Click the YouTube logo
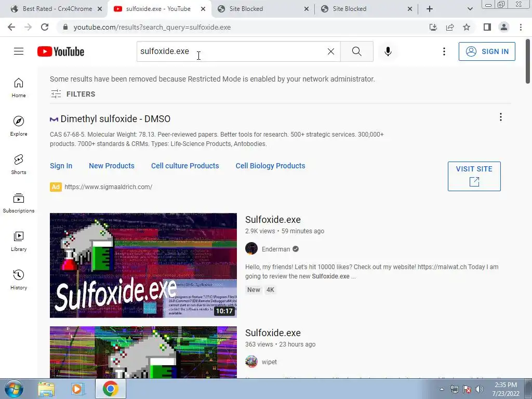The image size is (532, 399). coord(61,51)
